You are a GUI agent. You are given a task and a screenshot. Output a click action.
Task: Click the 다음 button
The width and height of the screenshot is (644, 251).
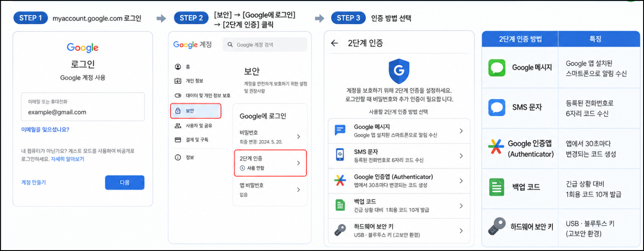click(x=125, y=182)
